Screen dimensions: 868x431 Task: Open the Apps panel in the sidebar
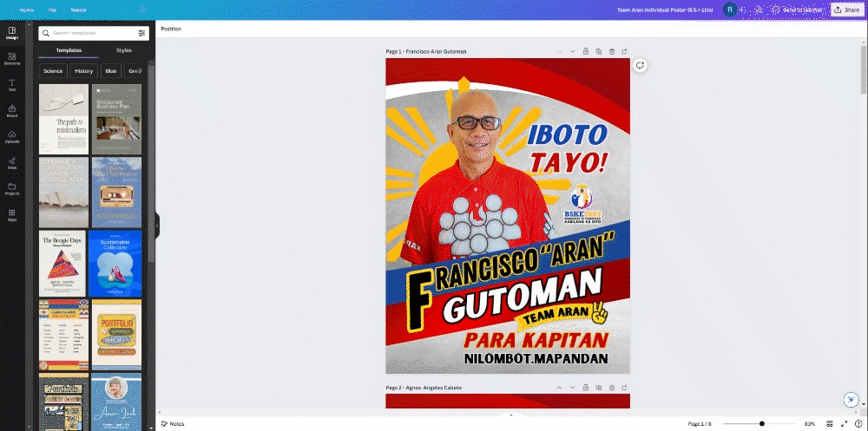12,215
